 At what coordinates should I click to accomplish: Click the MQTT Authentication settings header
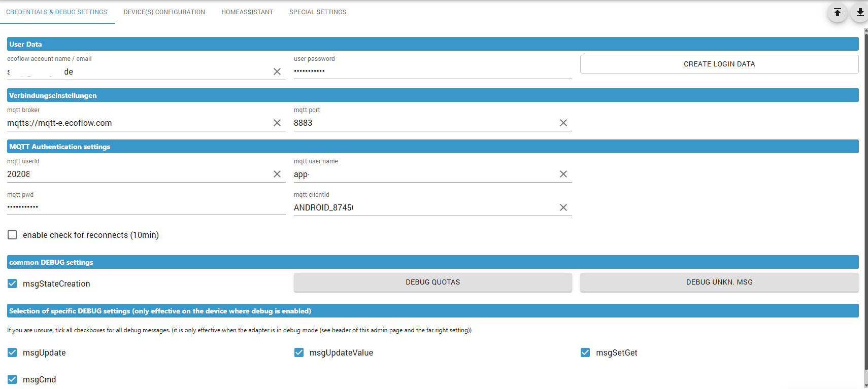pyautogui.click(x=433, y=147)
